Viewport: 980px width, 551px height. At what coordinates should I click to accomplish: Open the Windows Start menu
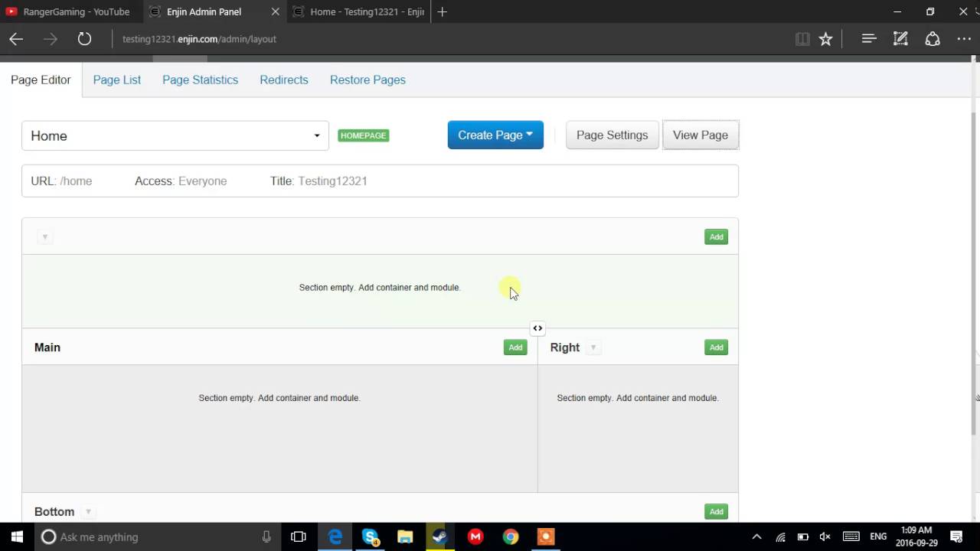coord(17,536)
